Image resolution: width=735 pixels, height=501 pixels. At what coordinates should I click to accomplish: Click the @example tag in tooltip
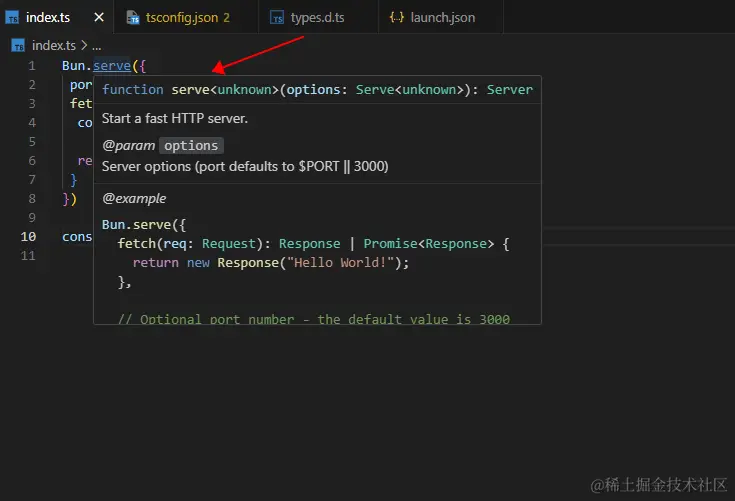pyautogui.click(x=134, y=199)
